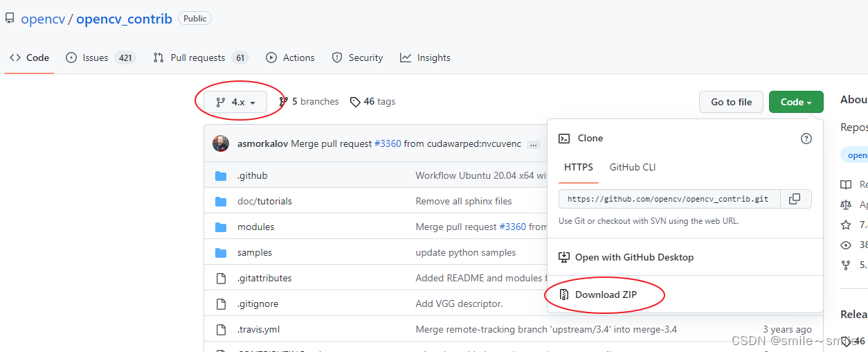
Task: Click the clone URL input field
Action: [669, 199]
